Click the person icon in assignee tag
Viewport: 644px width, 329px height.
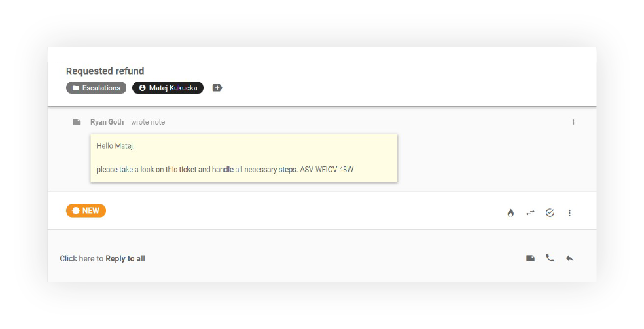142,88
